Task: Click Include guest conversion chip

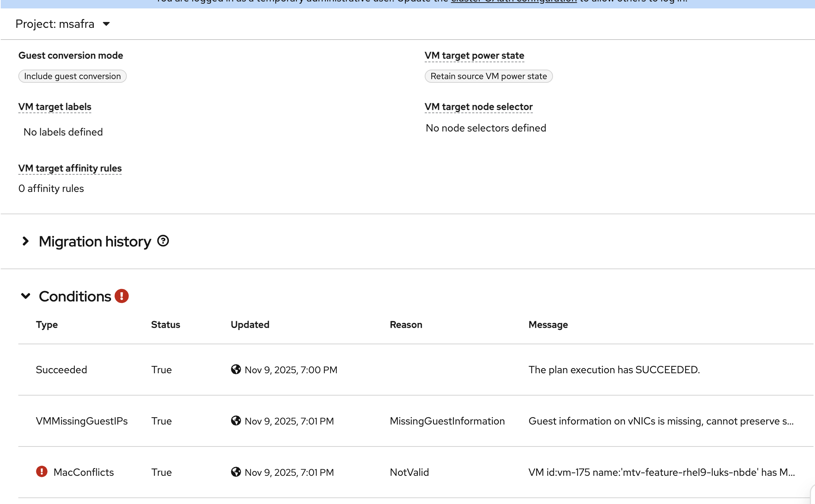Action: tap(73, 76)
